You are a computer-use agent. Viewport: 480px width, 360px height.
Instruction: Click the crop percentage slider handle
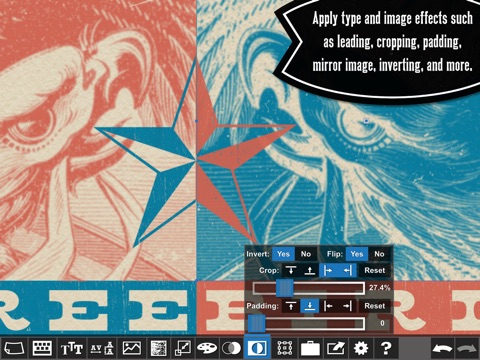pos(285,288)
